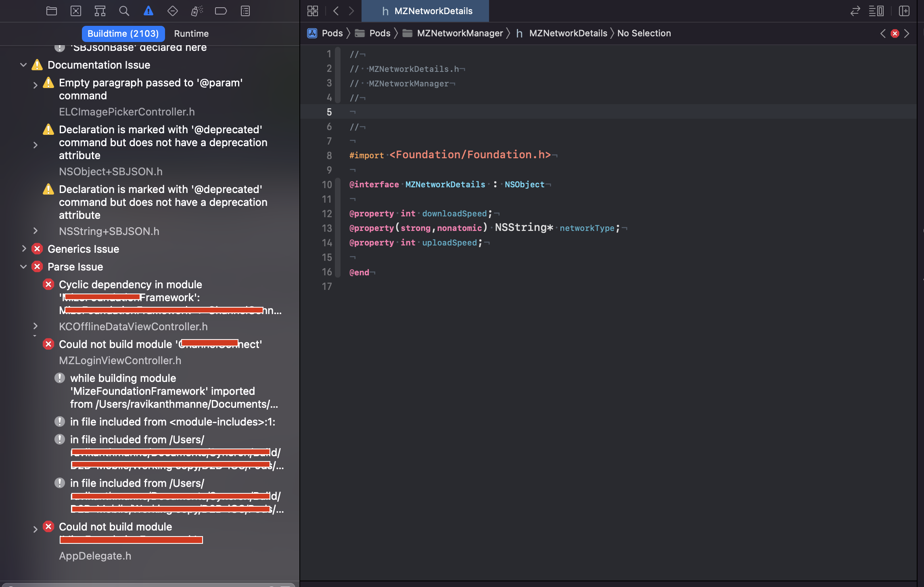The width and height of the screenshot is (924, 587).
Task: Click the forward navigation arrow icon
Action: (x=351, y=11)
